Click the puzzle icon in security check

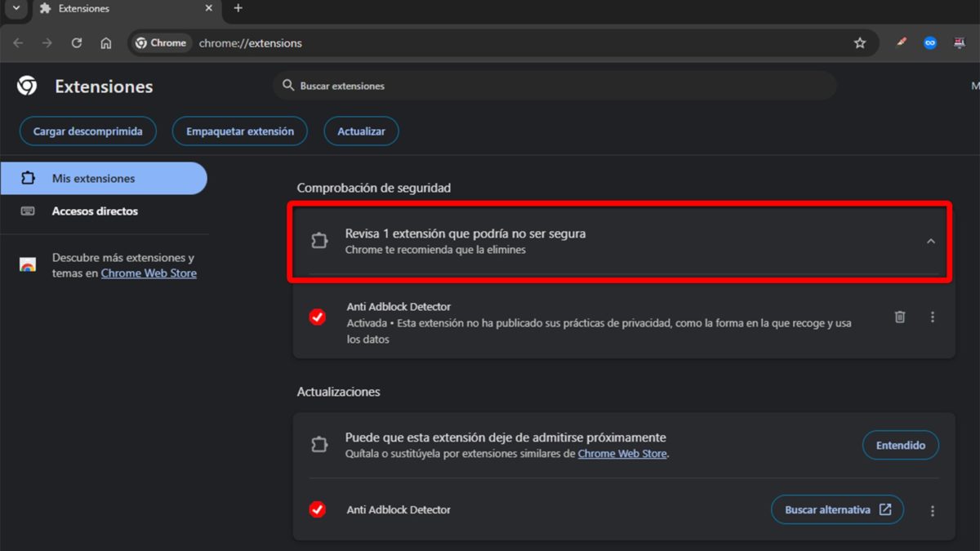(319, 241)
